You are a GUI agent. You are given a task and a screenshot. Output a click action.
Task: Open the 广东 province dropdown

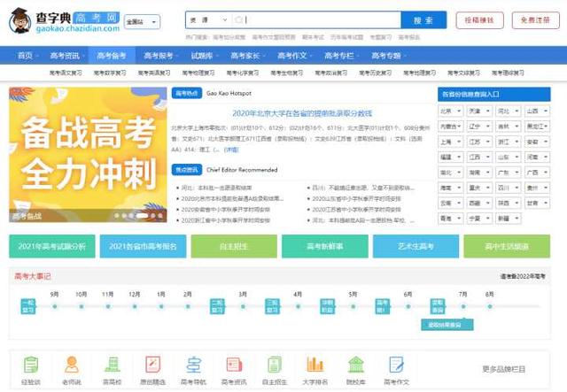508,172
